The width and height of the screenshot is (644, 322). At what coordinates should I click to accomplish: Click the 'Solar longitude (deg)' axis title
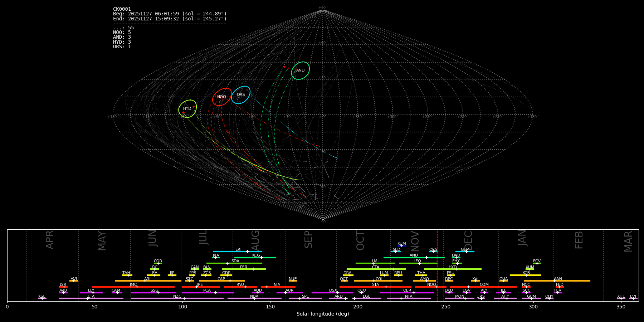point(323,314)
